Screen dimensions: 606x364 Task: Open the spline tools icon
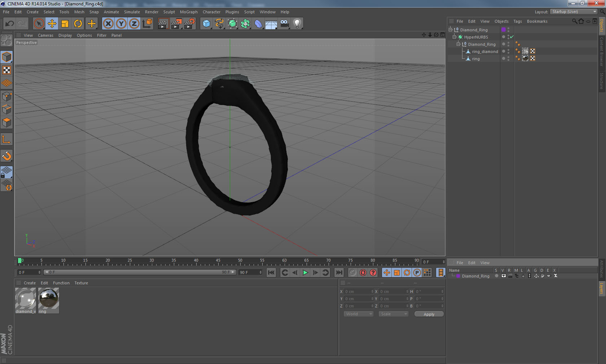point(219,24)
